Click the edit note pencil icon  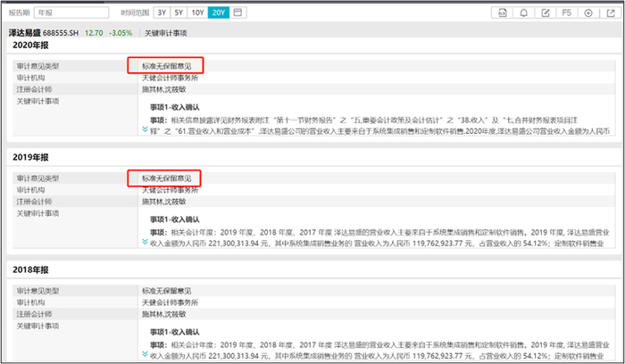click(x=546, y=12)
